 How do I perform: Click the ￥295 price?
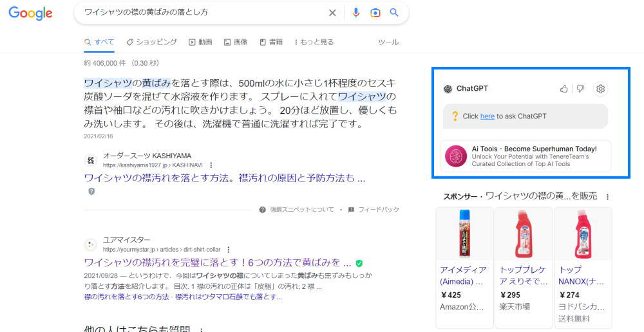coord(509,295)
